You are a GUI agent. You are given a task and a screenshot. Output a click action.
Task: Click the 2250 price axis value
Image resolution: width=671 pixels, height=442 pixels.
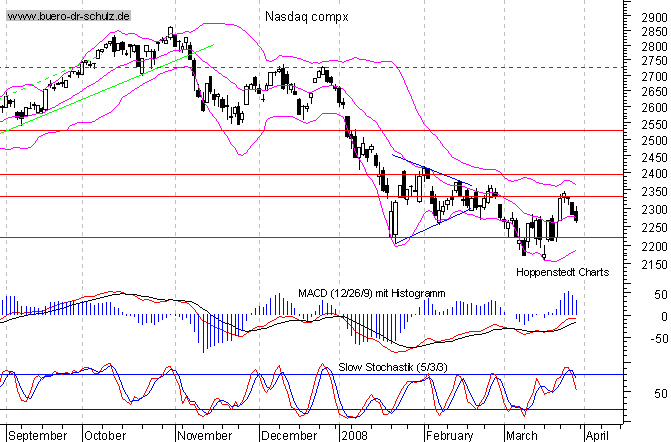(x=654, y=228)
